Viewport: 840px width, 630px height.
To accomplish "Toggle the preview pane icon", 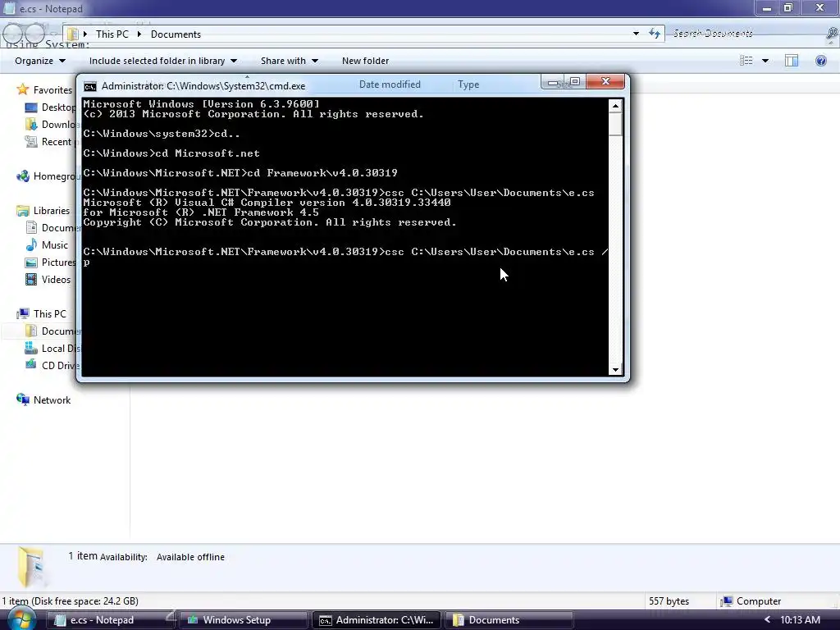I will pos(792,61).
